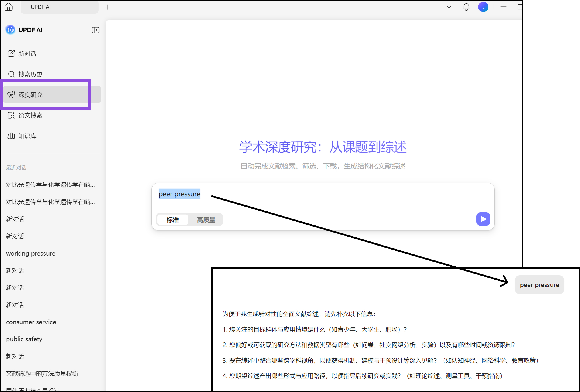Image resolution: width=580 pixels, height=392 pixels.
Task: Select the 标准 mode
Action: [x=173, y=220]
